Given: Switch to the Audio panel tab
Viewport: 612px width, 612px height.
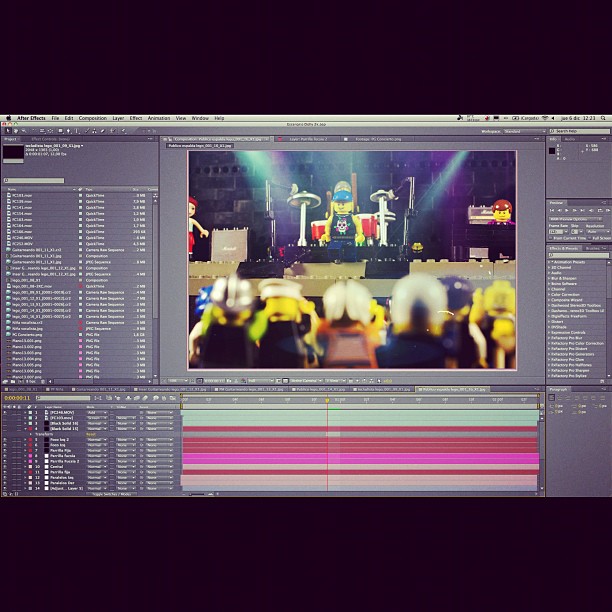Looking at the screenshot, I should [570, 139].
